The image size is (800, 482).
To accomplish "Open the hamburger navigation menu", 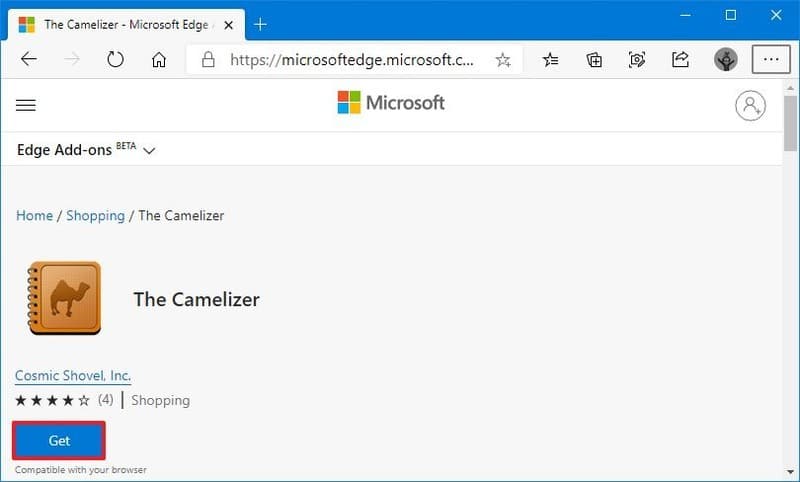I will click(26, 105).
